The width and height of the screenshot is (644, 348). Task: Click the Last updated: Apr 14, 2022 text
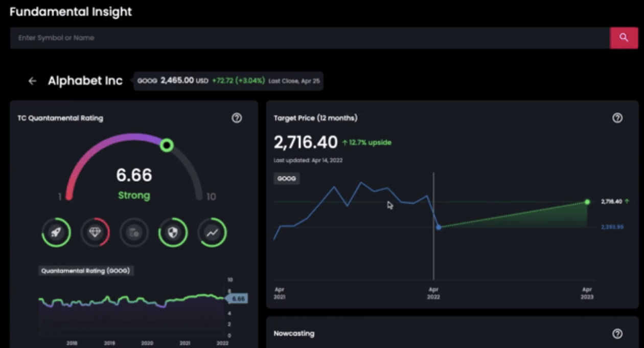tap(308, 160)
